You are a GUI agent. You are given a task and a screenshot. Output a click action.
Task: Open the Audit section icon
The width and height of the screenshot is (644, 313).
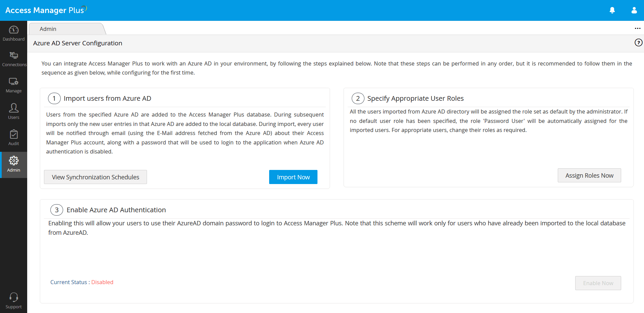click(14, 134)
